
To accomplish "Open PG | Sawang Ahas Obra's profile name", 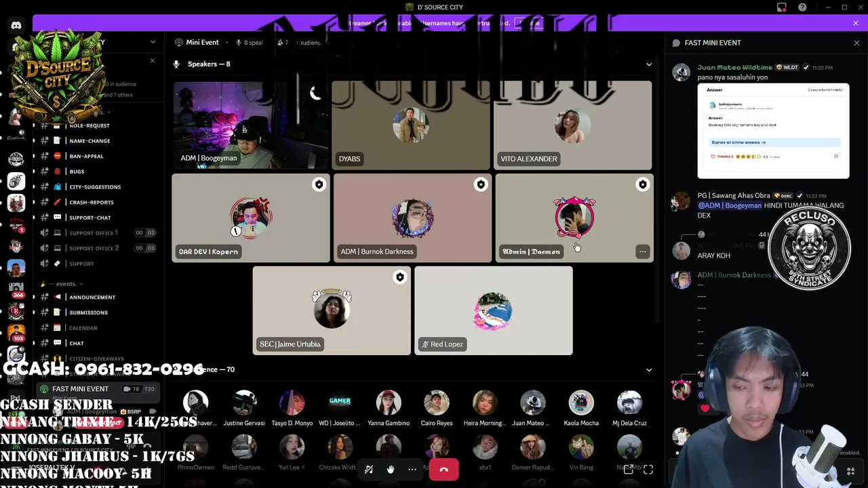I will 734,196.
